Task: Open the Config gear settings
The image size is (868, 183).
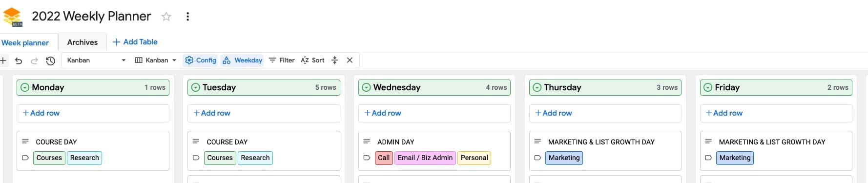Action: [200, 60]
